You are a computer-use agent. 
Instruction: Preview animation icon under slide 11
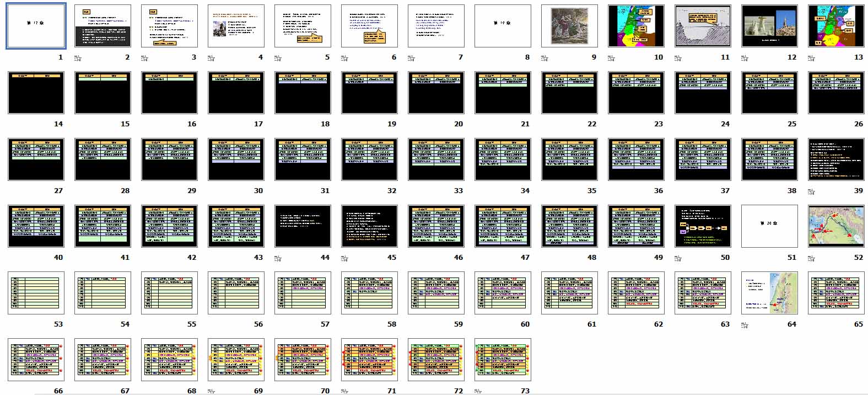(678, 58)
